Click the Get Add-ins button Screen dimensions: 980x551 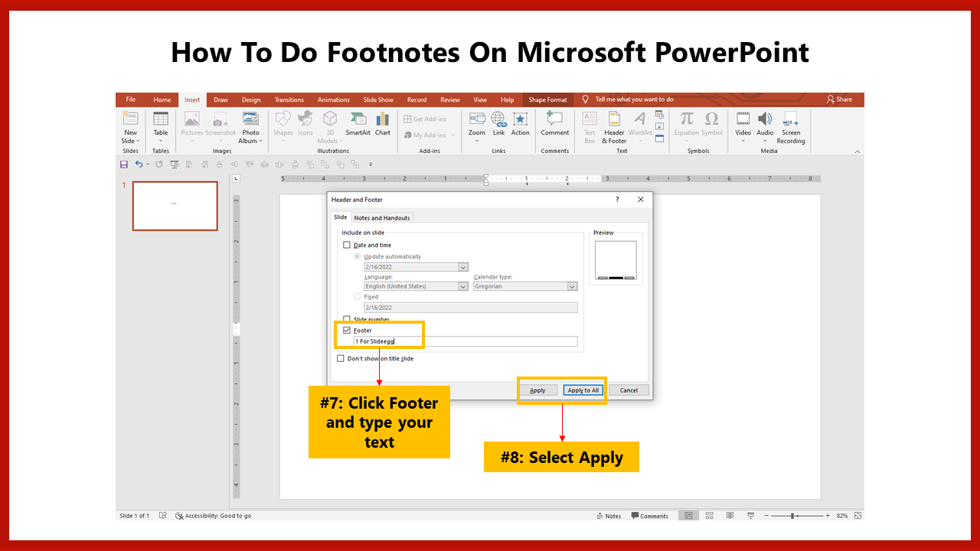[x=425, y=119]
